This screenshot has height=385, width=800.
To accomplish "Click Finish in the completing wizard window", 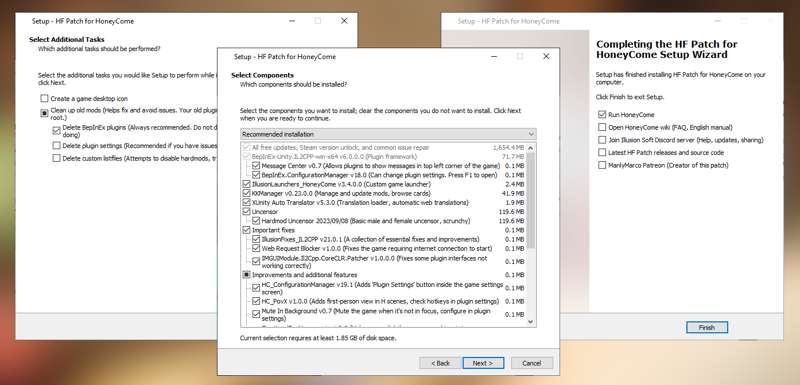I will pyautogui.click(x=707, y=327).
